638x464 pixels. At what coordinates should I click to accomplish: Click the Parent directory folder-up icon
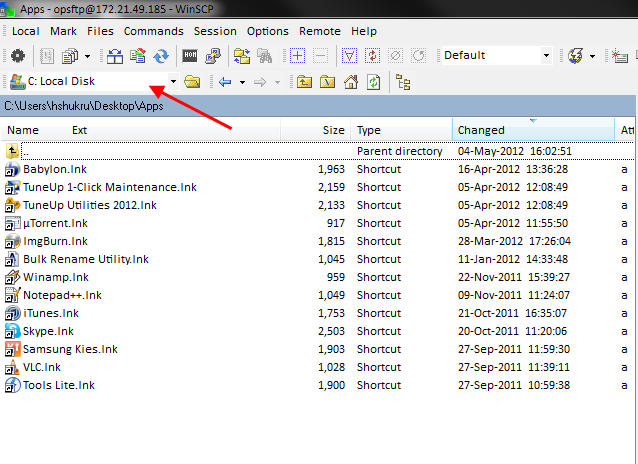click(303, 82)
